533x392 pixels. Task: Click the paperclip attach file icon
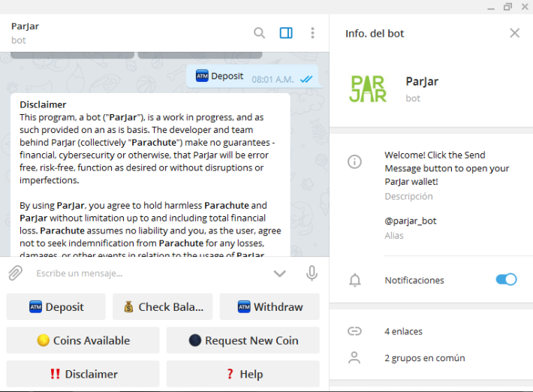tap(15, 273)
